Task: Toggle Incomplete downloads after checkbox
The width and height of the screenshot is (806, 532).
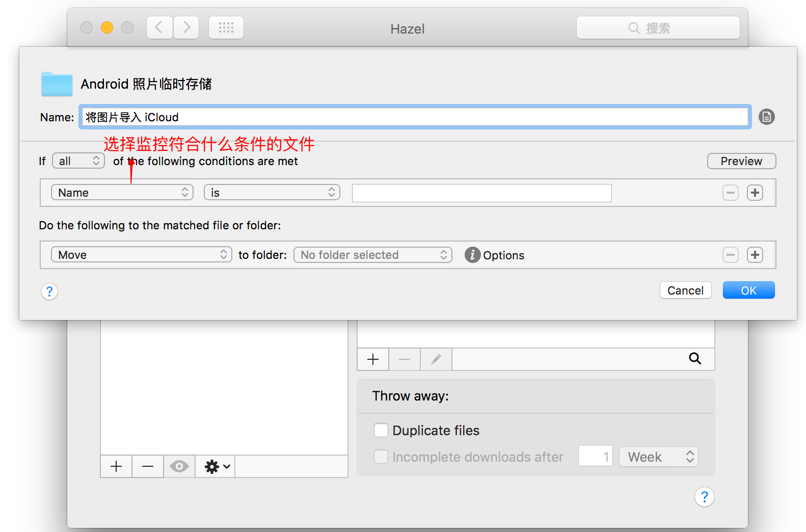Action: [x=381, y=457]
